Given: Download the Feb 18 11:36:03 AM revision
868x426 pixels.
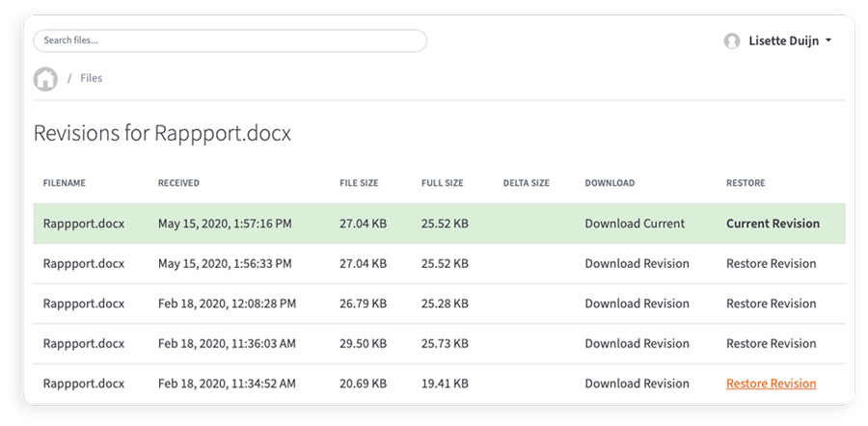Looking at the screenshot, I should [637, 343].
